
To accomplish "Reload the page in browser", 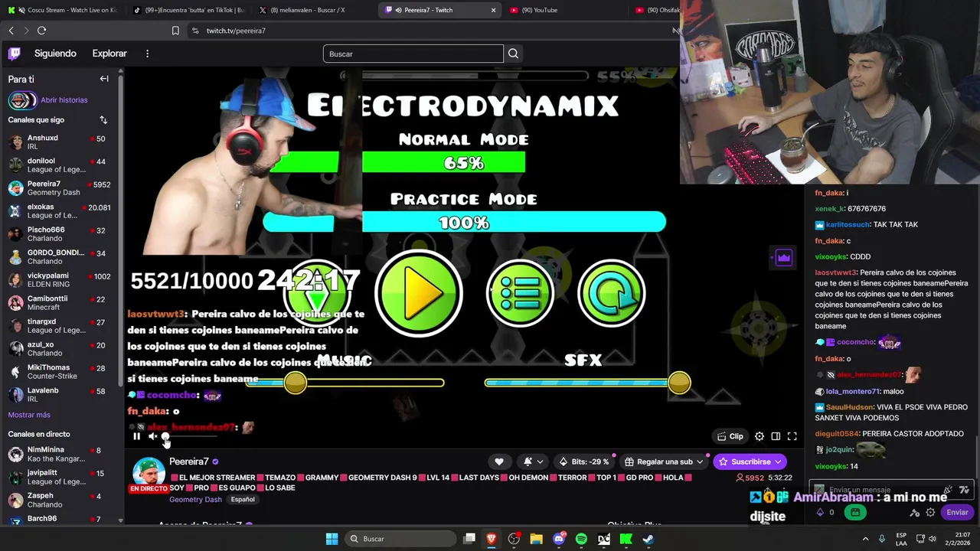I will click(x=42, y=31).
